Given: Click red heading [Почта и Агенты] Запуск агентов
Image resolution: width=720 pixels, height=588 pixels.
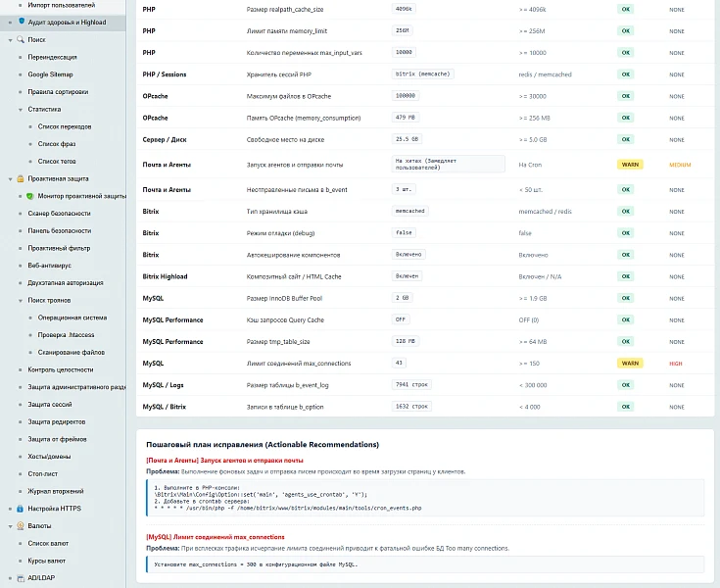Looking at the screenshot, I should pyautogui.click(x=224, y=461).
